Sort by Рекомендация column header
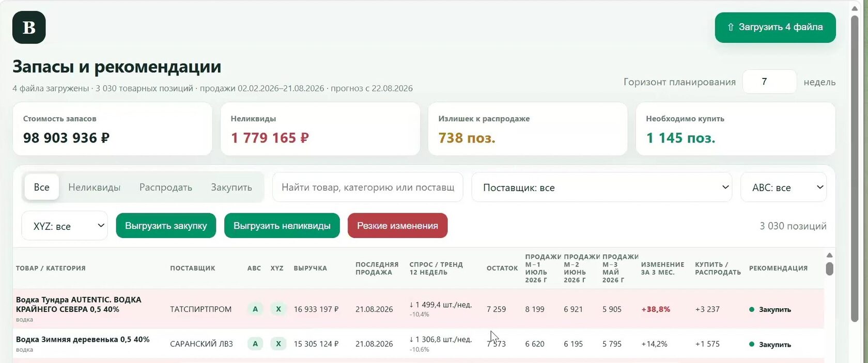Image resolution: width=868 pixels, height=363 pixels. (x=778, y=268)
